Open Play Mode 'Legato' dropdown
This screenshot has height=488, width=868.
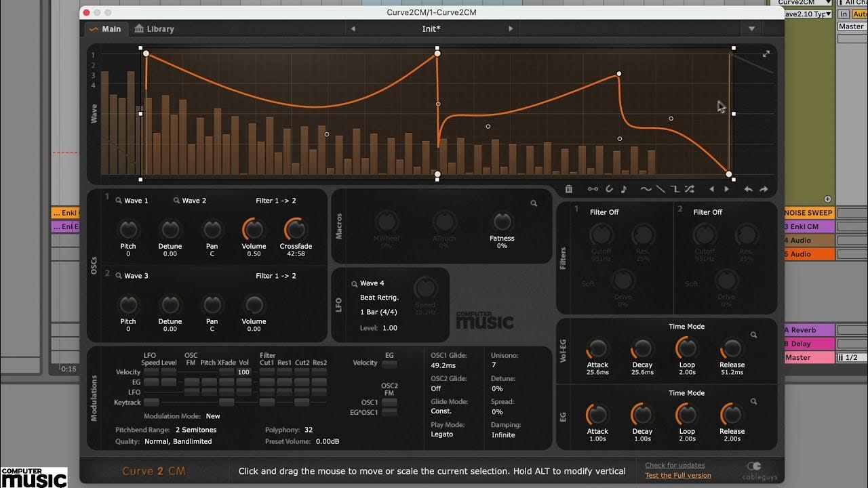442,434
